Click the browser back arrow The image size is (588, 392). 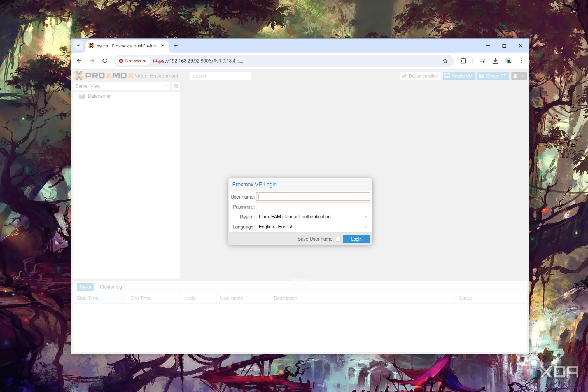(79, 61)
